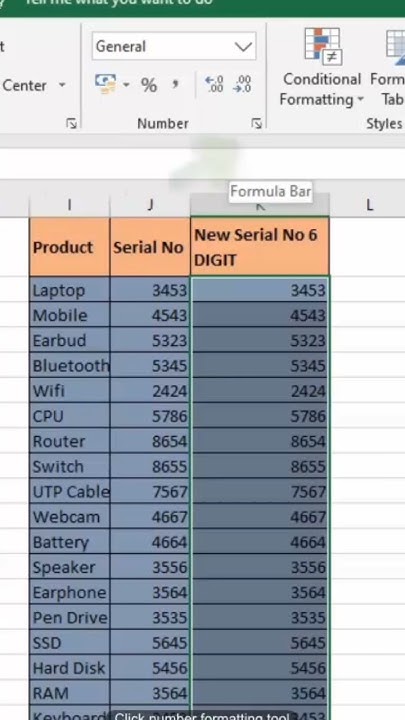Click the Accounting Number Format icon
The image size is (405, 720).
coord(106,84)
